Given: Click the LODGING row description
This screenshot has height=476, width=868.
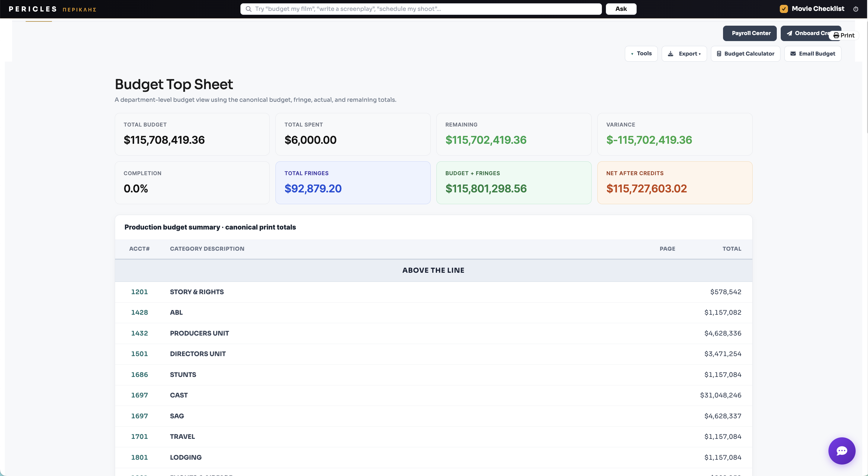Looking at the screenshot, I should click(x=186, y=458).
